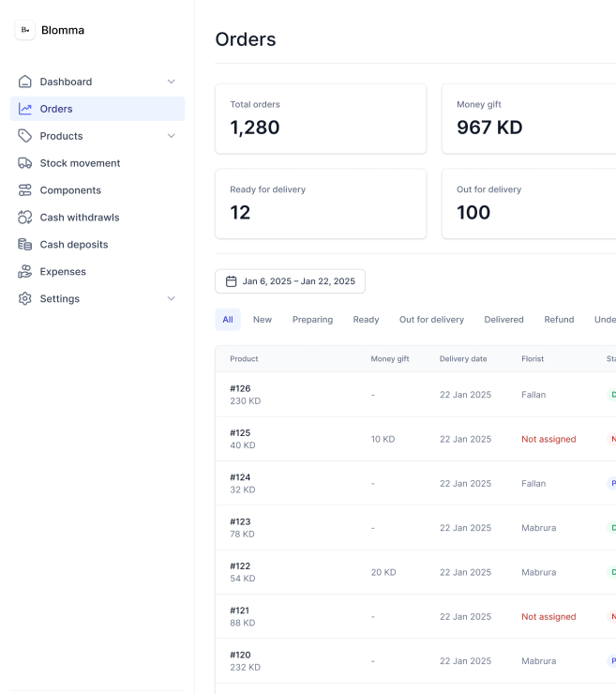Click the Components icon in sidebar

(x=25, y=190)
